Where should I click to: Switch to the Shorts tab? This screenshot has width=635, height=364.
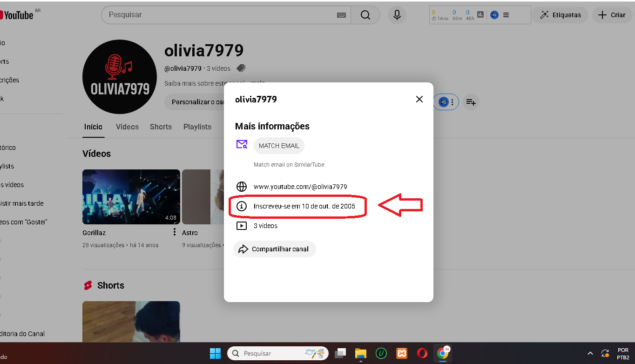[161, 127]
